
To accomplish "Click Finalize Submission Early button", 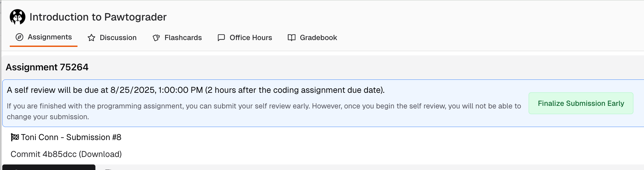I will pyautogui.click(x=581, y=103).
